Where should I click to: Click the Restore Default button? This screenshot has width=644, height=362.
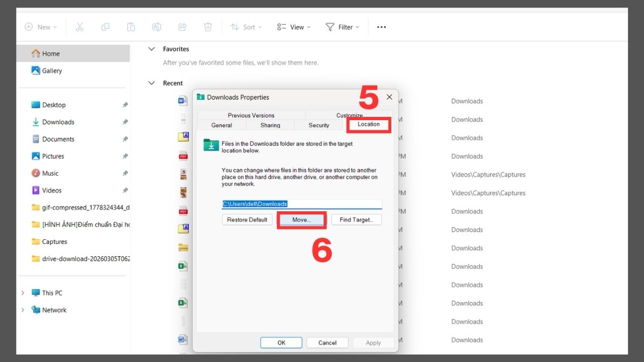[247, 220]
